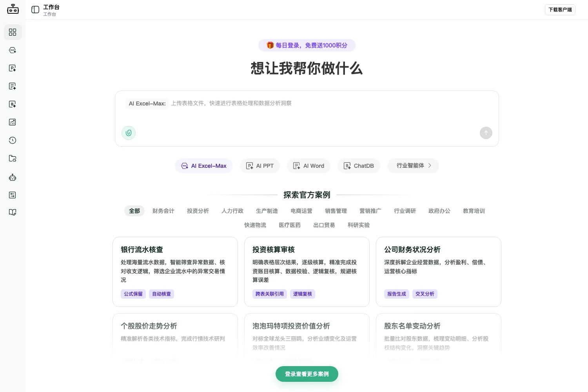The width and height of the screenshot is (588, 392).
Task: Click the 交叉分析 tag
Action: click(425, 294)
